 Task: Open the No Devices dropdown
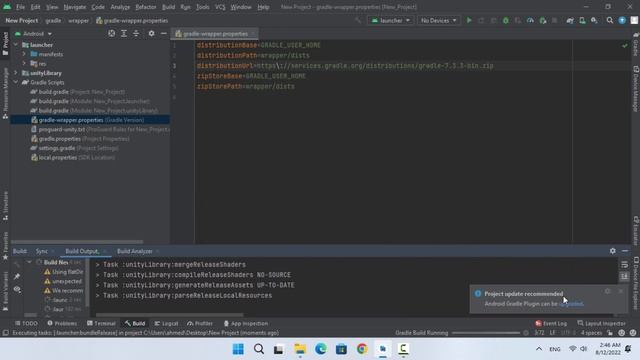point(438,20)
